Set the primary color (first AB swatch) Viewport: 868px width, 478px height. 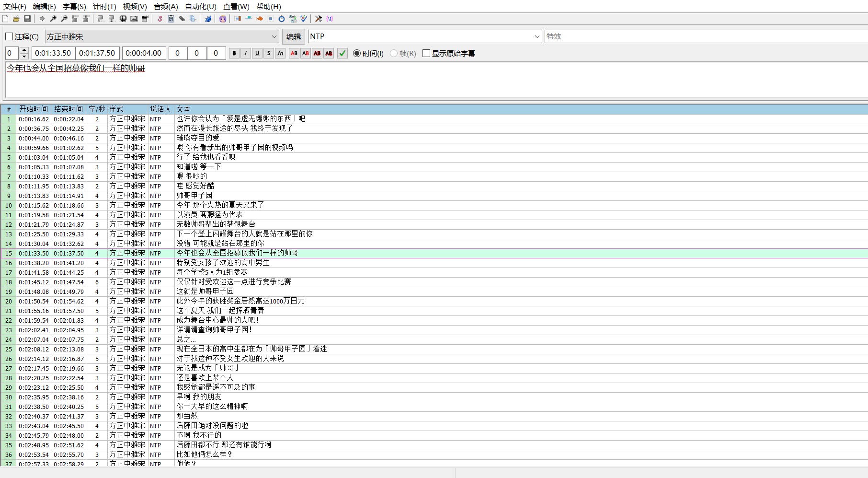[294, 53]
